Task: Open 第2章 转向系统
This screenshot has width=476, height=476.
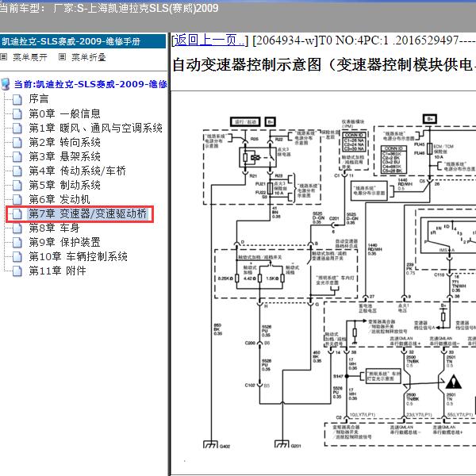Action: coord(65,142)
